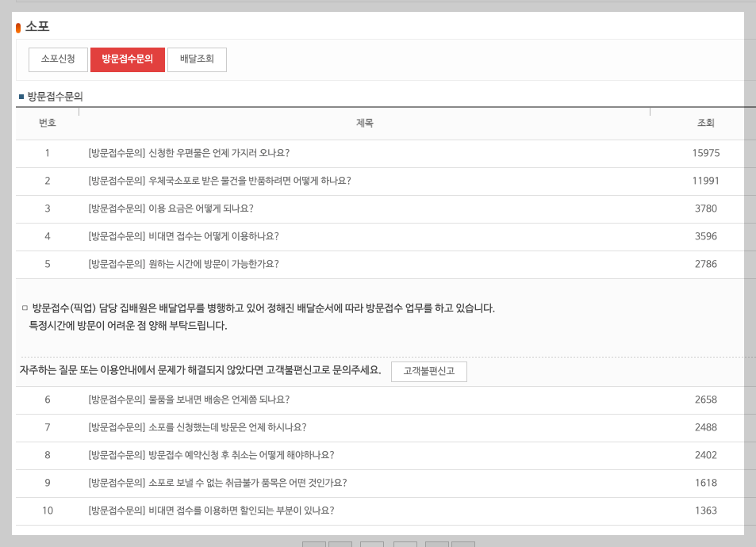The width and height of the screenshot is (756, 547).
Task: Switch to the 배달조회 tab
Action: point(197,59)
